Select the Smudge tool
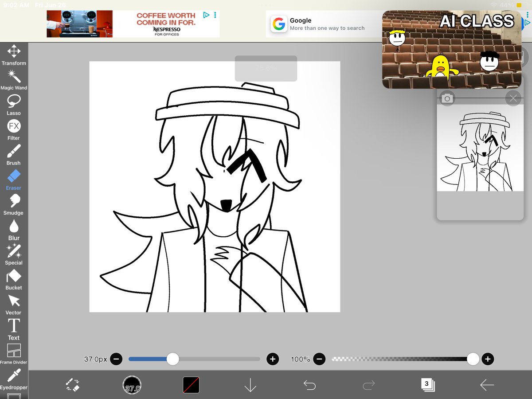This screenshot has height=399, width=532. [x=14, y=205]
